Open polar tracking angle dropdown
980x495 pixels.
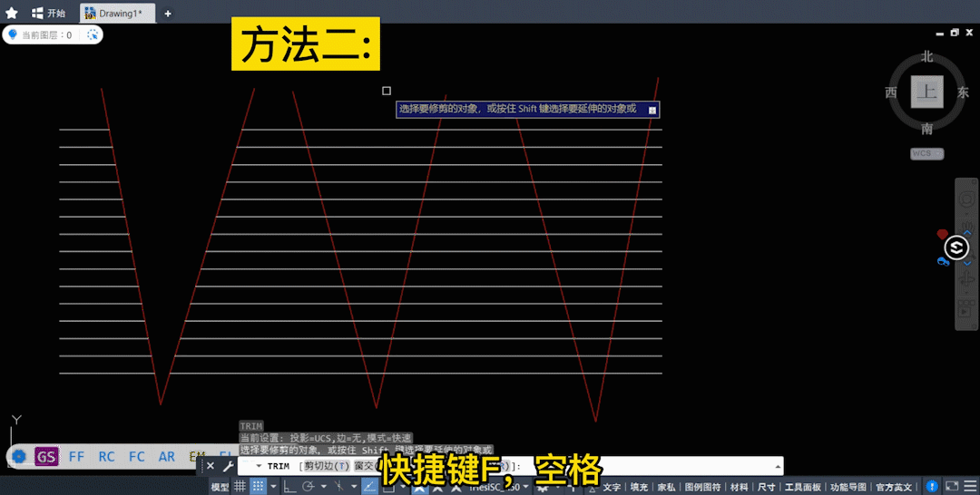(x=323, y=486)
